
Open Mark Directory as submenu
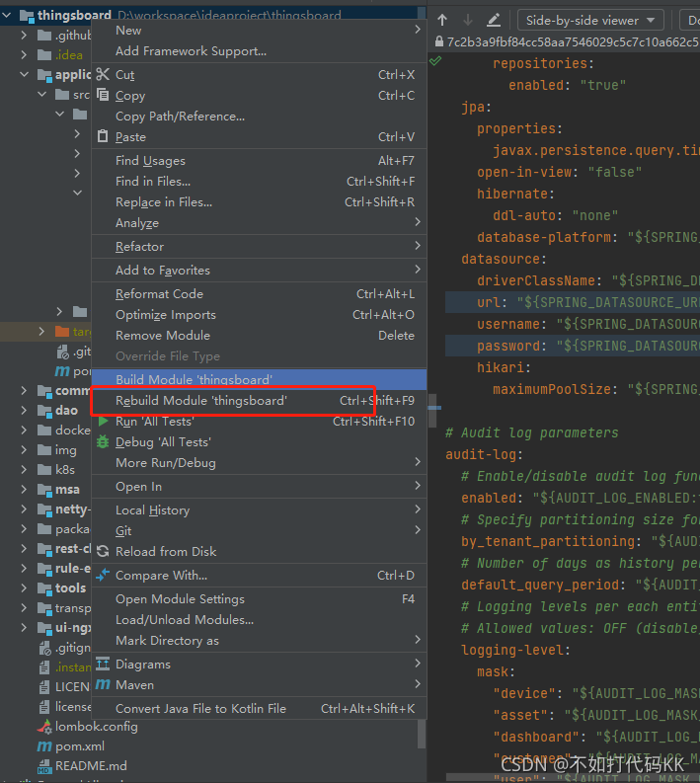[x=259, y=640]
